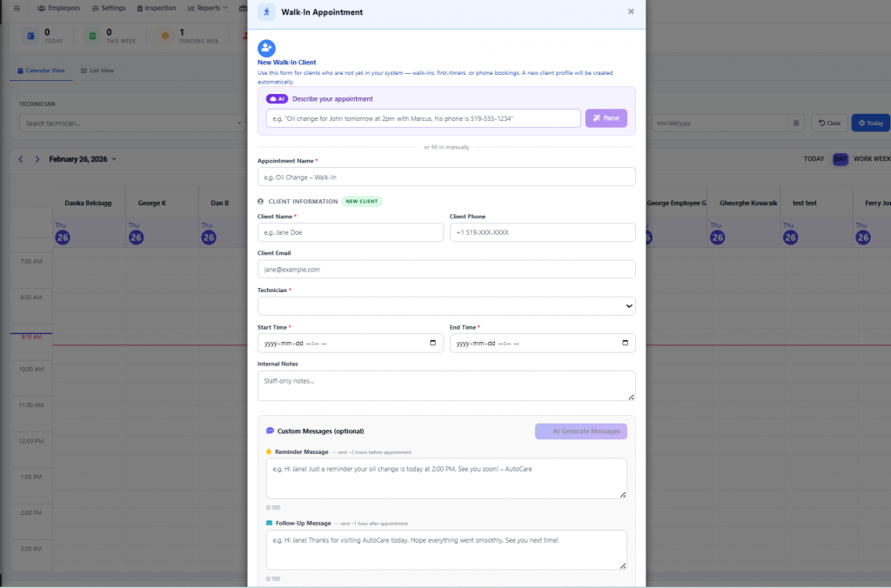Switch to the List View tab
Viewport: 891px width, 588px height.
[x=97, y=70]
